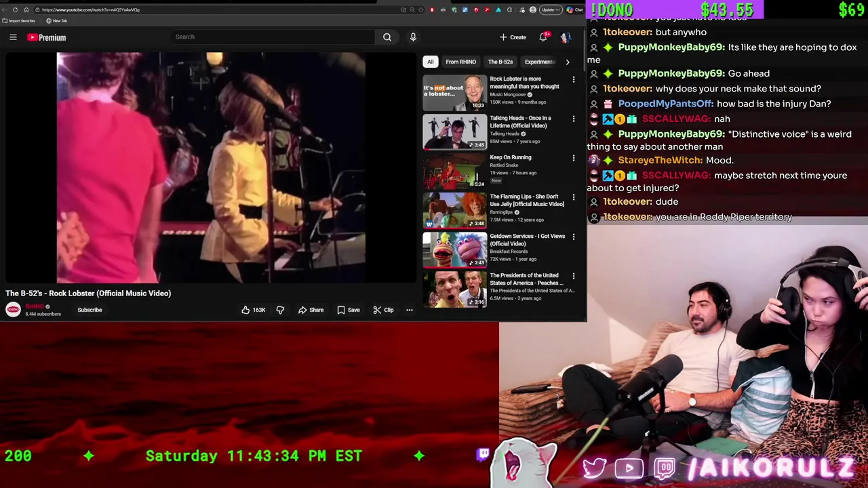Select the Experimental filter chip
Viewport: 868px width, 488px height.
pos(540,62)
